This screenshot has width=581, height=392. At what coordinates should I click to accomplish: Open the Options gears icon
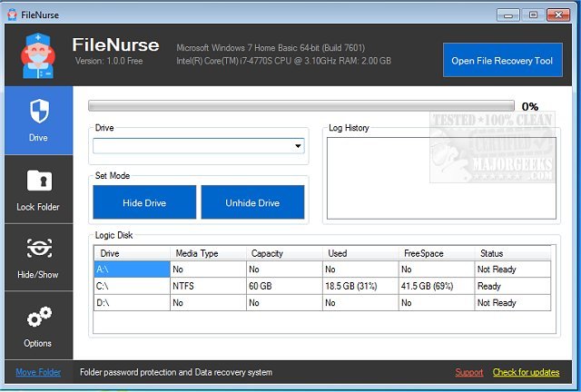click(39, 317)
